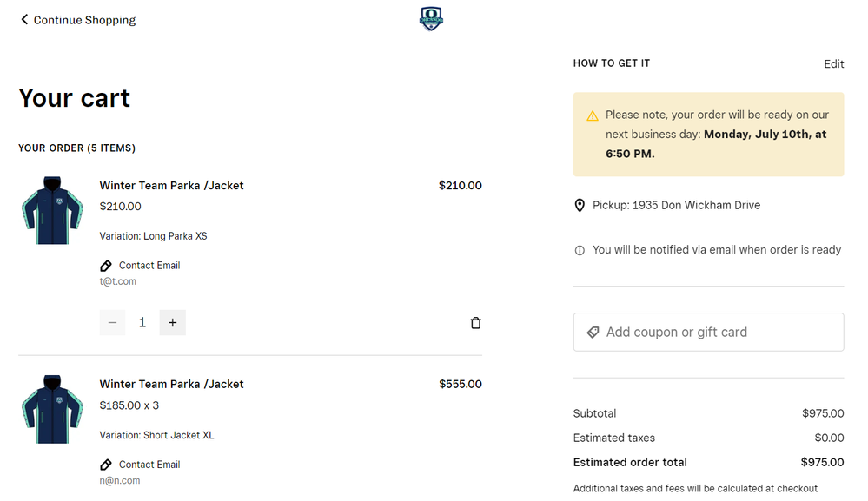Delete the Long Parka XS item

pyautogui.click(x=475, y=323)
